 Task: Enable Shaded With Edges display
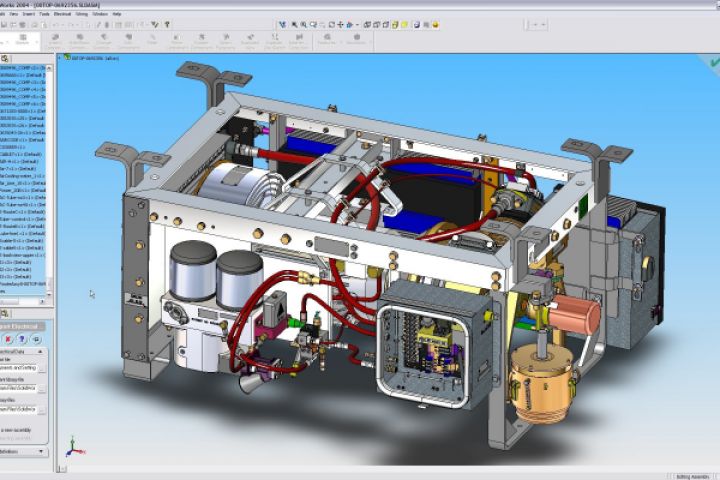click(395, 25)
